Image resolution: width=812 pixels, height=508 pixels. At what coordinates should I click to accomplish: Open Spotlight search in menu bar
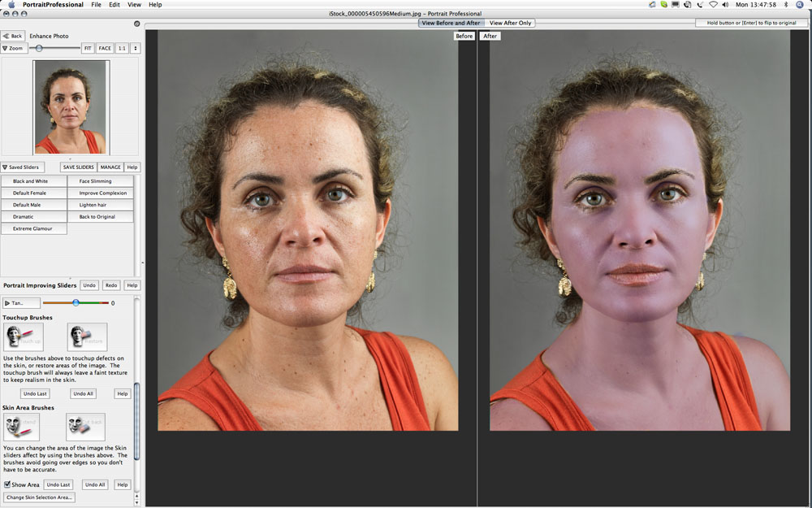801,5
